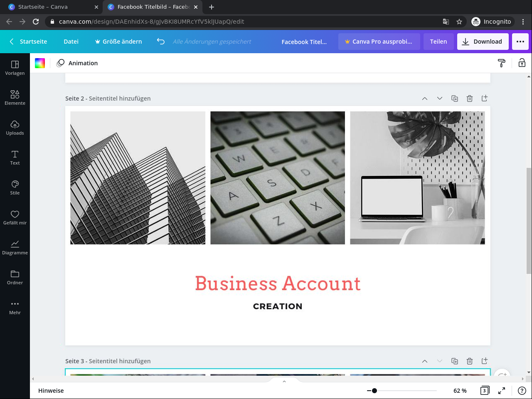This screenshot has width=532, height=399.
Task: Move Seite 3 up with the chevron
Action: [425, 361]
